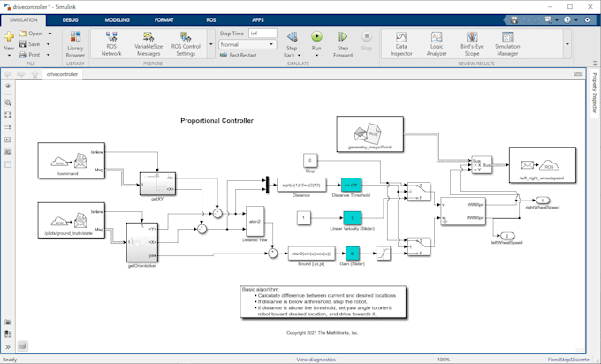Click the screenshot camera icon in palette
Image resolution: width=601 pixels, height=364 pixels.
click(x=8, y=322)
